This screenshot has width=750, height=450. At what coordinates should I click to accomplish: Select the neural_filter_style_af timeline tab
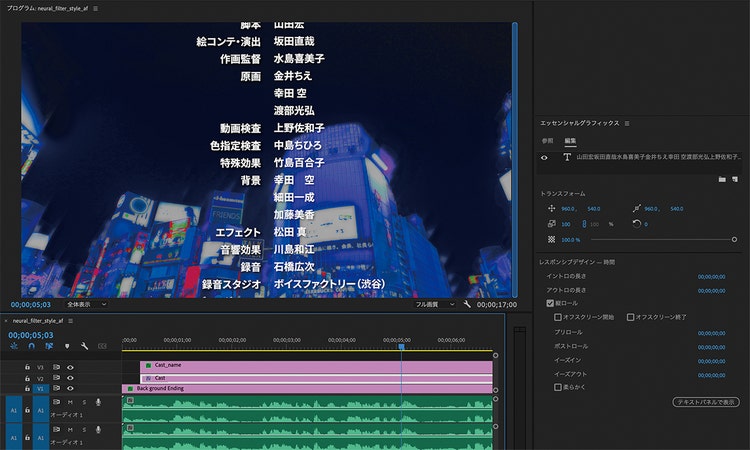click(x=38, y=321)
